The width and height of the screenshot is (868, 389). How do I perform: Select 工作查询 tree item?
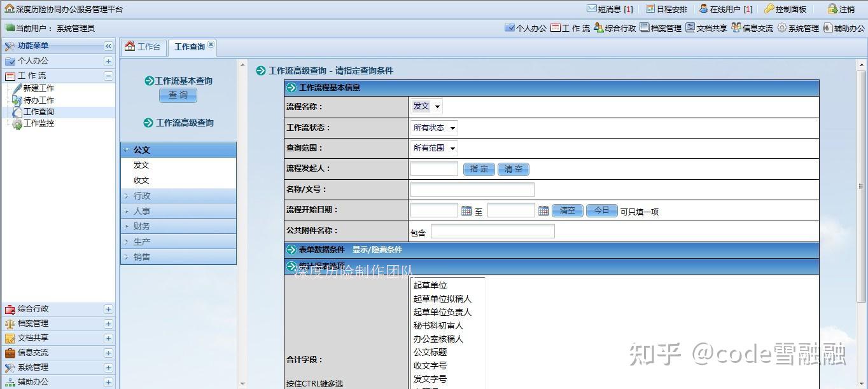(39, 112)
